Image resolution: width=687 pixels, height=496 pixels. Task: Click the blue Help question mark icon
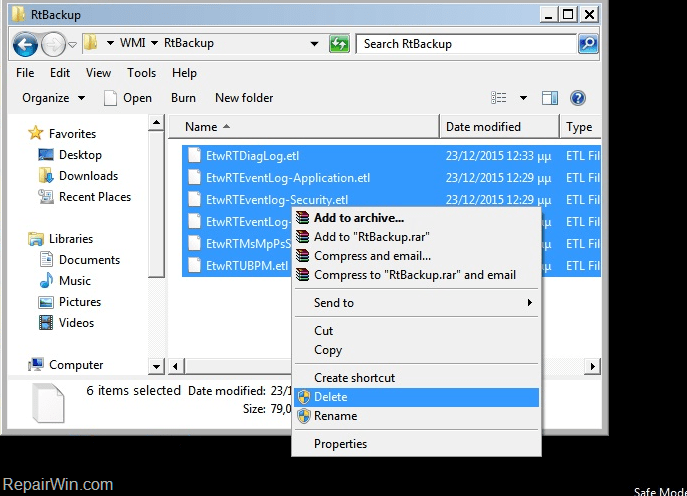[578, 98]
